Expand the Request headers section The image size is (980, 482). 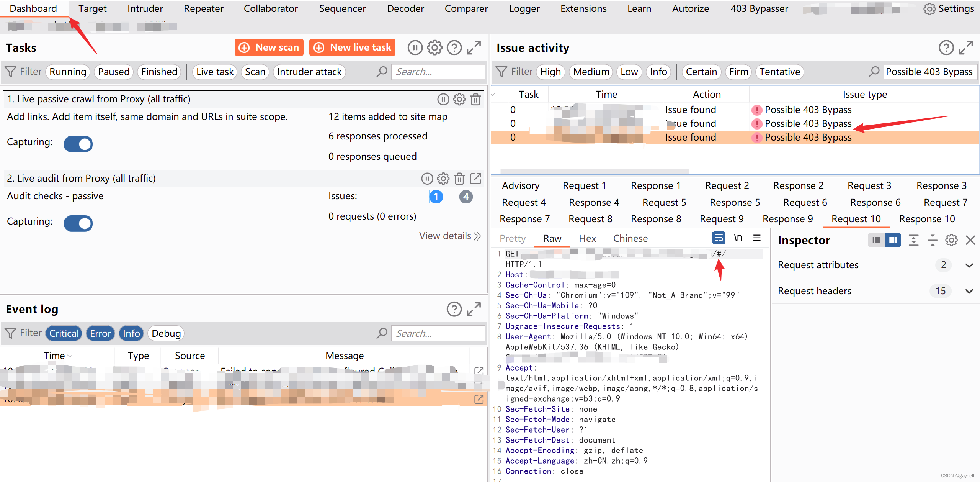click(x=969, y=291)
